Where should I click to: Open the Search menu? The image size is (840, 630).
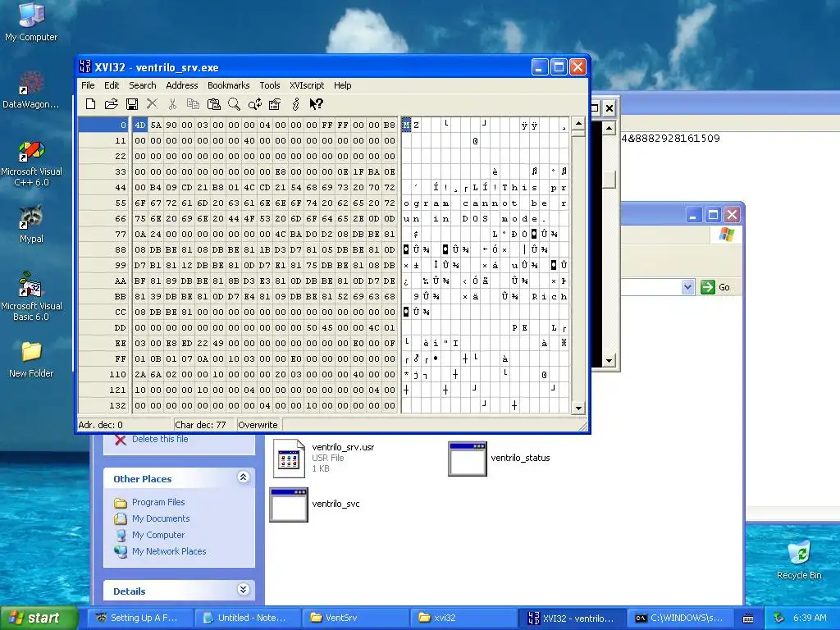143,85
